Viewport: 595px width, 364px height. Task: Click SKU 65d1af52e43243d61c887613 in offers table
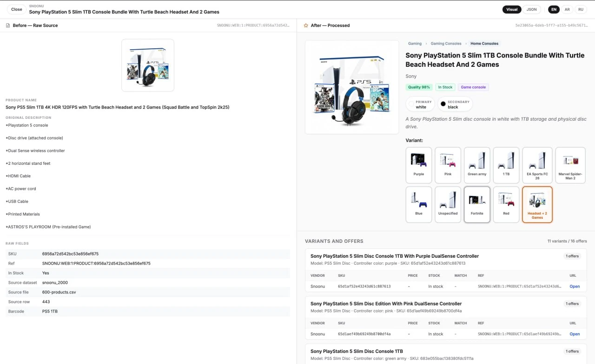364,286
